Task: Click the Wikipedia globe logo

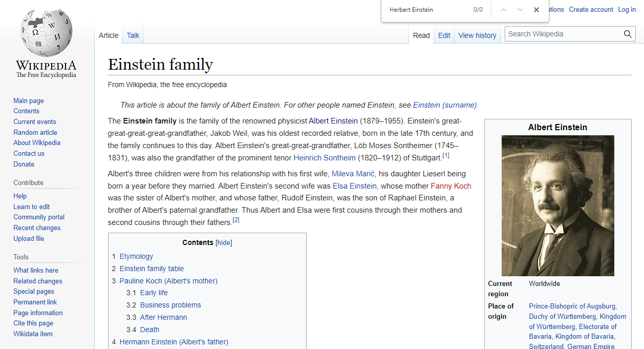Action: 46,33
